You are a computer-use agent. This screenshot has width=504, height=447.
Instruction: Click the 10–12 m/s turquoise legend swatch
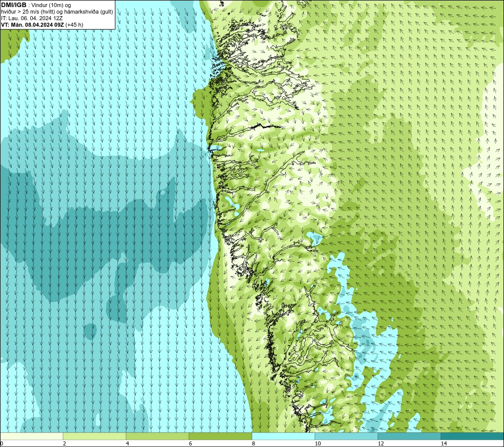pos(347,436)
